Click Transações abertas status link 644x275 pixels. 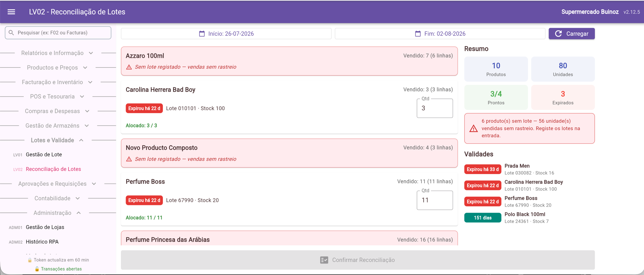coord(61,269)
